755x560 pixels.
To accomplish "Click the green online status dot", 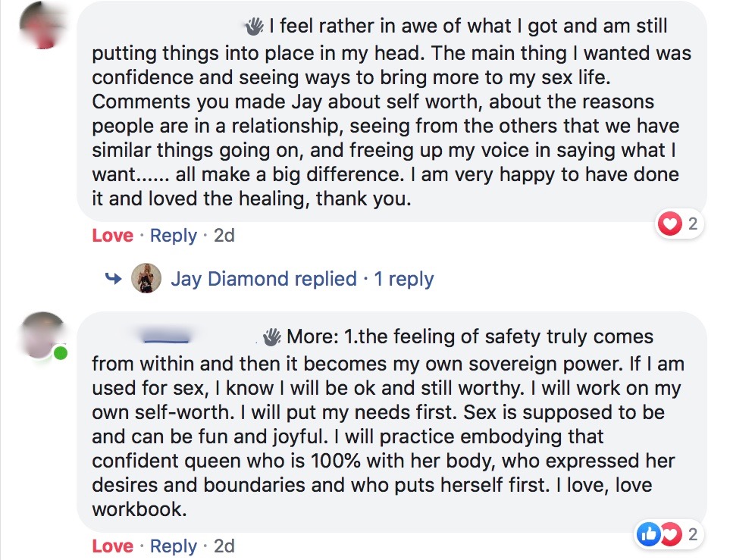I will [x=60, y=354].
